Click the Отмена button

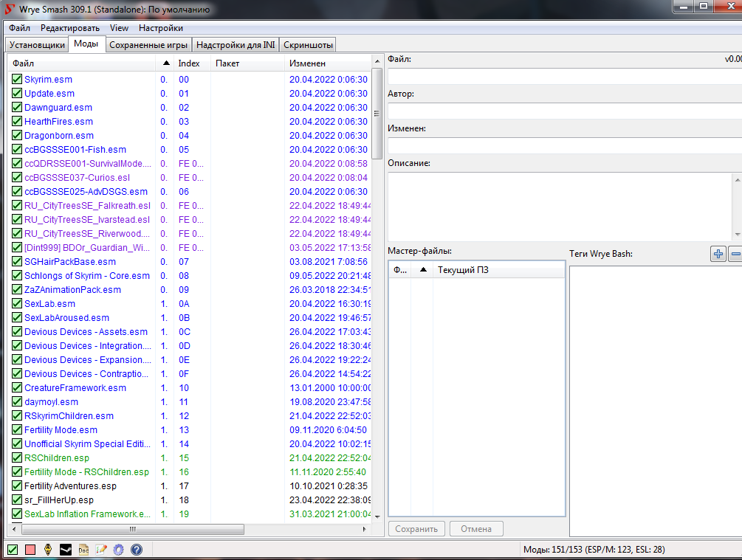(476, 529)
